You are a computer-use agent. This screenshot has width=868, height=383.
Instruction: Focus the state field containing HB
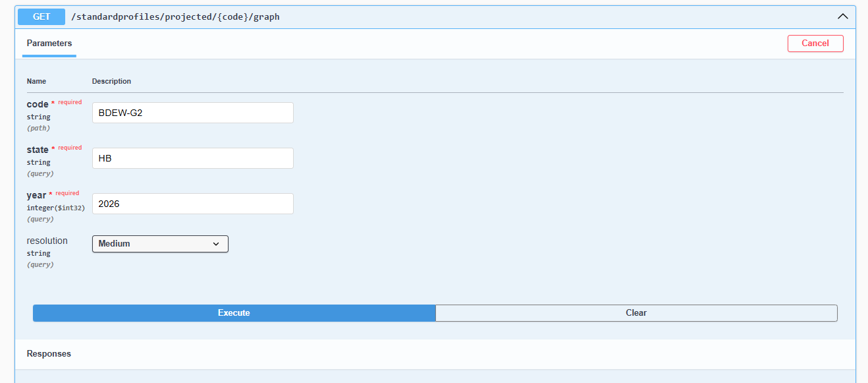(x=192, y=158)
